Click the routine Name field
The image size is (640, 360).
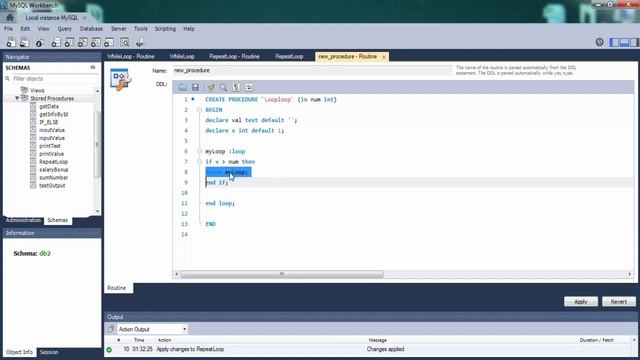tap(312, 71)
